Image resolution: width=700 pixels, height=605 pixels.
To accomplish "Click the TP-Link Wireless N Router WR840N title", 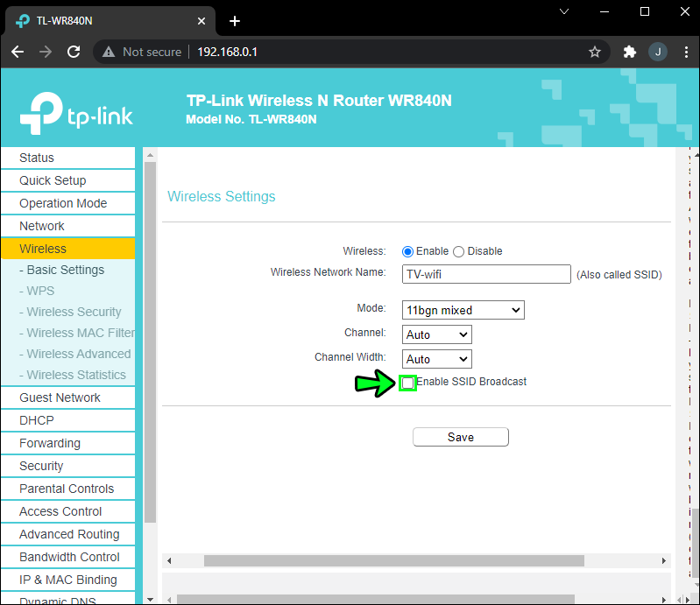I will coord(319,101).
